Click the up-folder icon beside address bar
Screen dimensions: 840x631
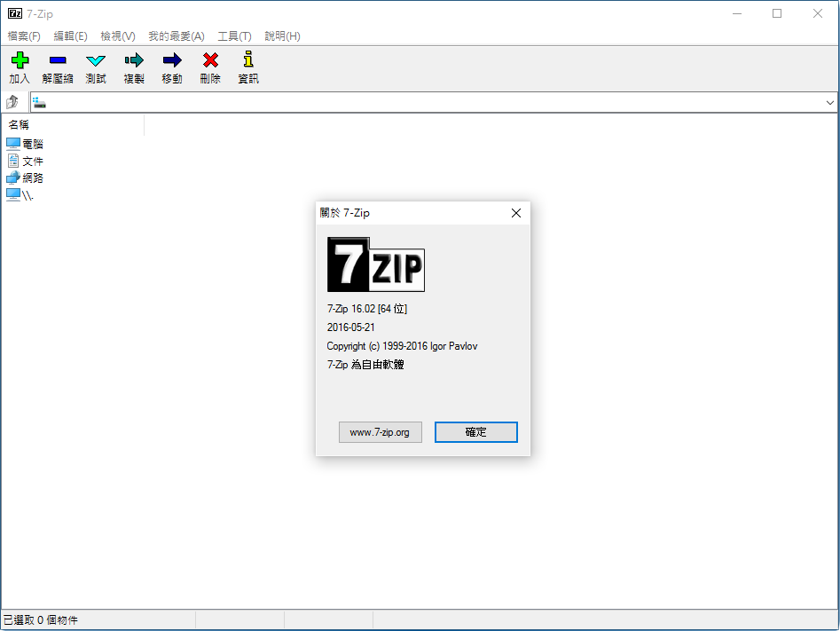coord(13,102)
